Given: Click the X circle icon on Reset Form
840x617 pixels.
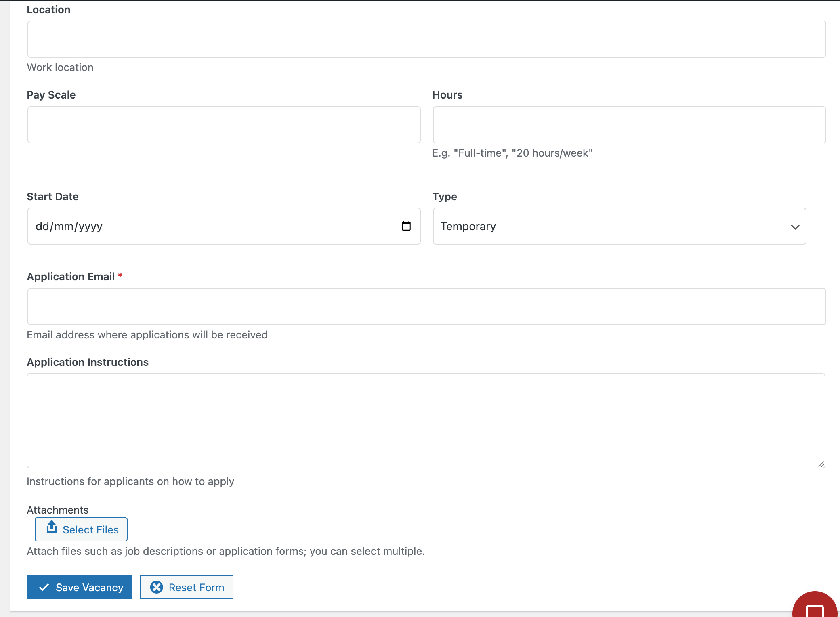Looking at the screenshot, I should (x=157, y=587).
